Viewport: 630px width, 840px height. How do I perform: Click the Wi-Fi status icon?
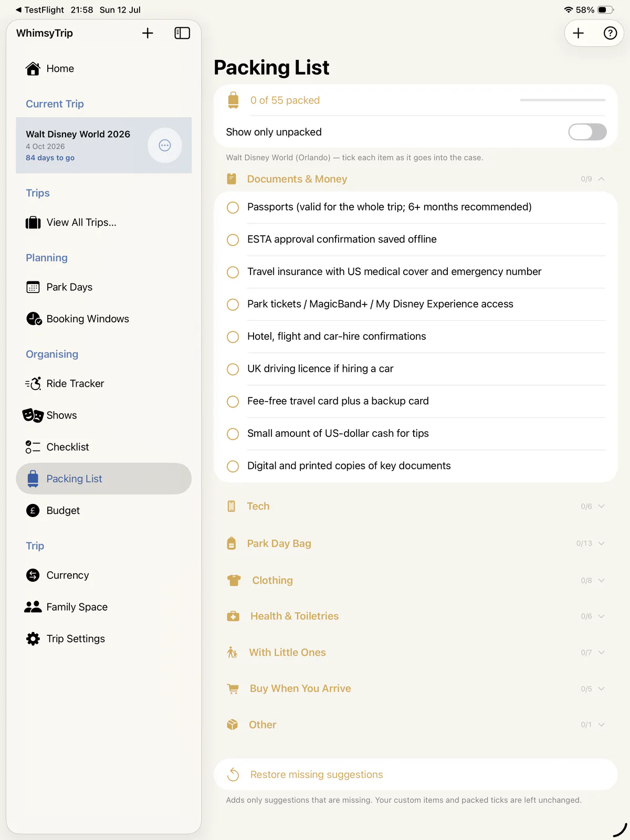tap(569, 10)
